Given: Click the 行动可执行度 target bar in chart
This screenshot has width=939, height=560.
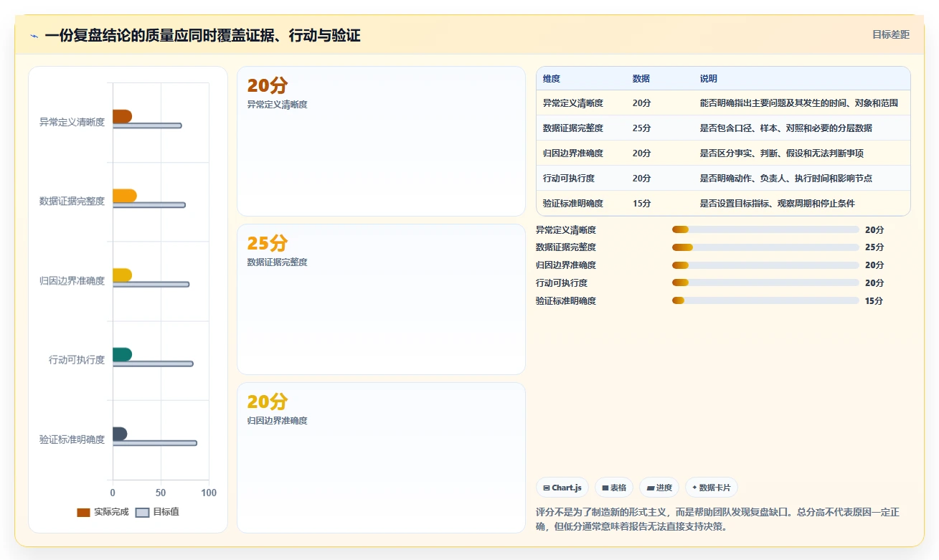Looking at the screenshot, I should [153, 364].
